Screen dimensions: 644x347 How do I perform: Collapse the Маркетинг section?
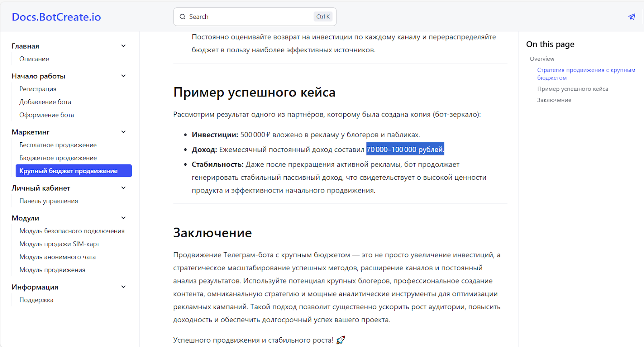tap(123, 131)
